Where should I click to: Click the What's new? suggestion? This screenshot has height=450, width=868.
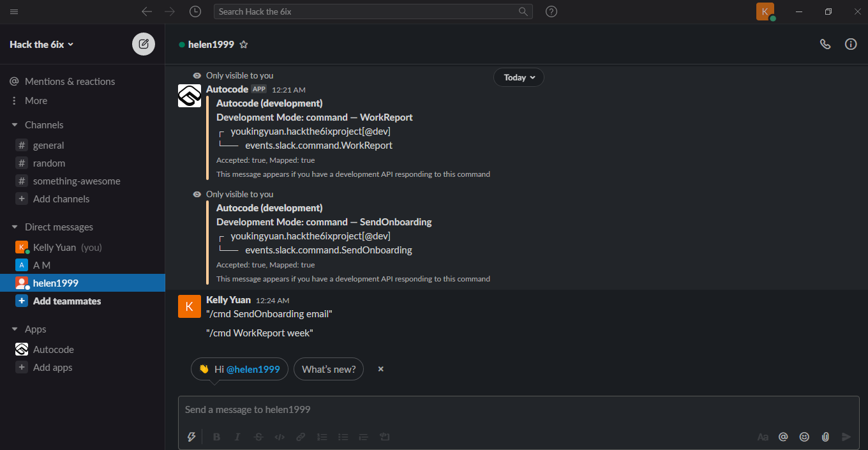329,369
